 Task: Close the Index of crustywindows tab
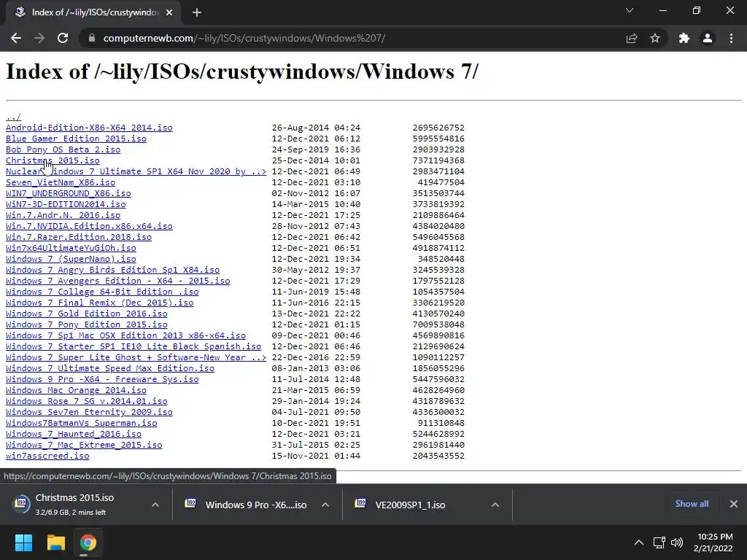[x=169, y=12]
